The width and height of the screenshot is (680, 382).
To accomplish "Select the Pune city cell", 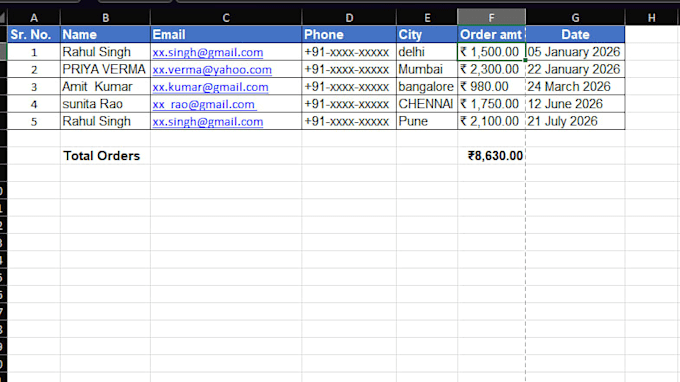I will pyautogui.click(x=427, y=121).
